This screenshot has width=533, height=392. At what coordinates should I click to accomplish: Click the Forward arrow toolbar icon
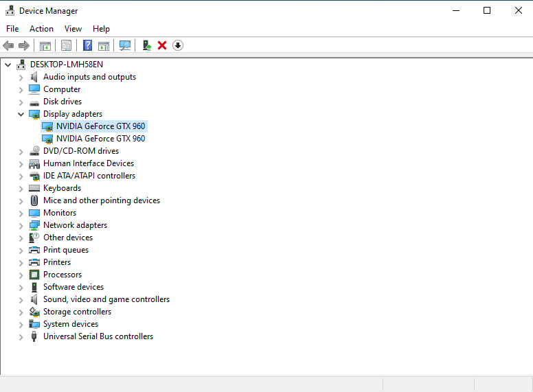click(x=24, y=45)
